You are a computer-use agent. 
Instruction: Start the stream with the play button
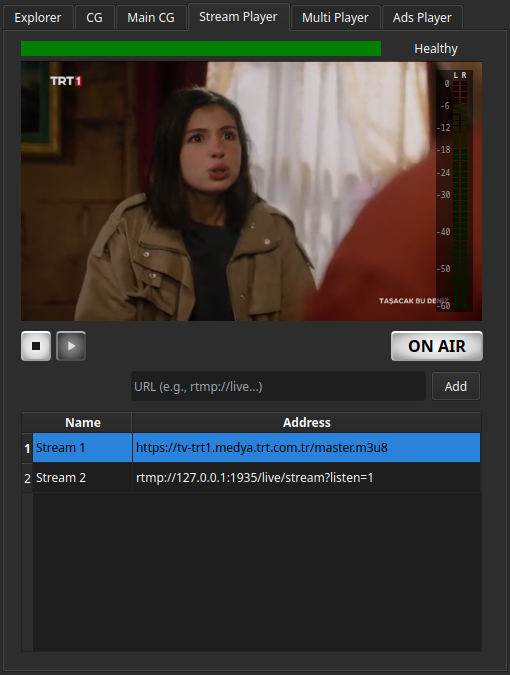71,346
